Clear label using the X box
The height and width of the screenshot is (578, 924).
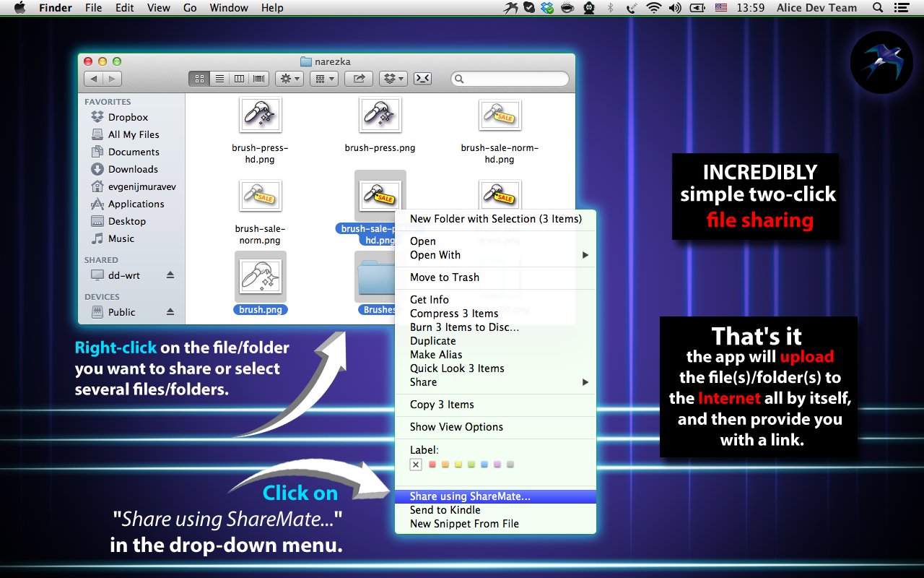point(416,465)
